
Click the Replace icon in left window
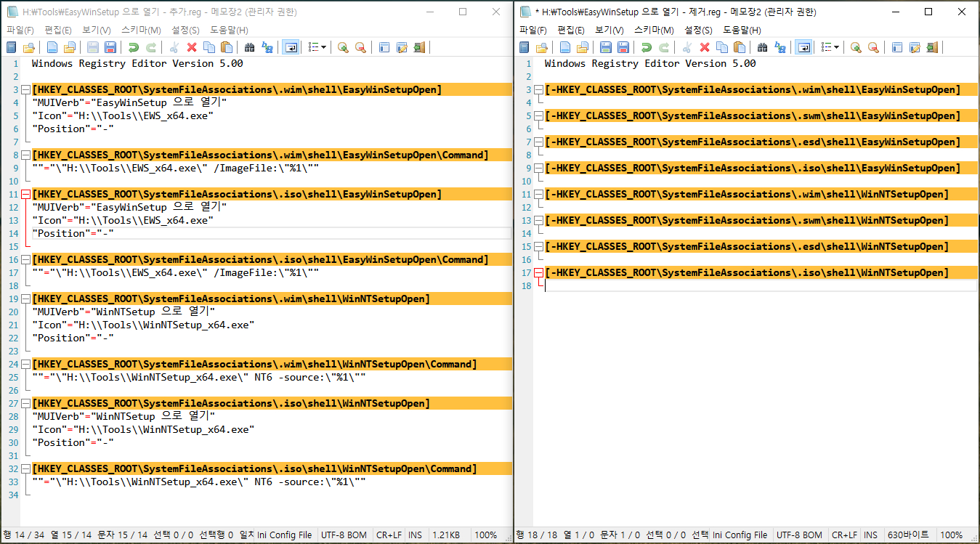[267, 47]
